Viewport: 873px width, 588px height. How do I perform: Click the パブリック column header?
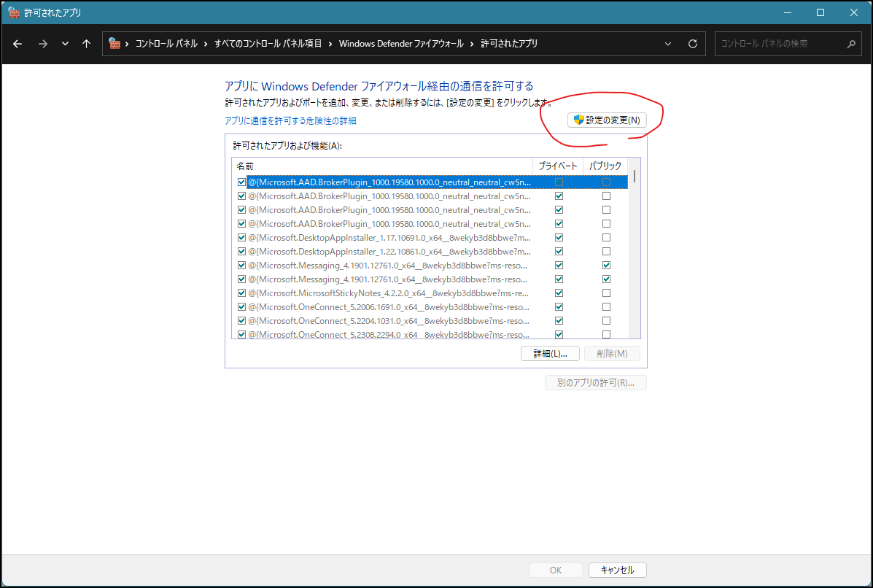tap(605, 166)
